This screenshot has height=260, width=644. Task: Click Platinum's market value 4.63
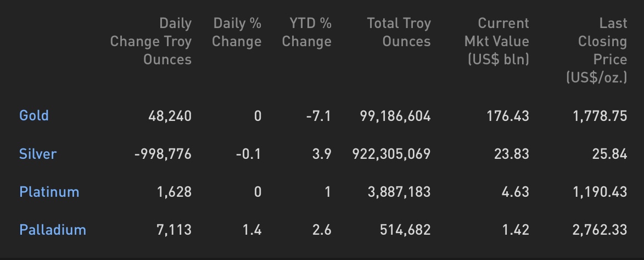(516, 192)
